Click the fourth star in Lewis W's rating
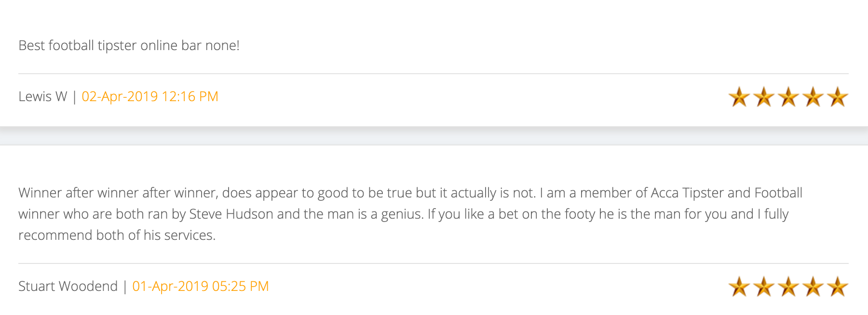868x315 pixels. pos(813,97)
